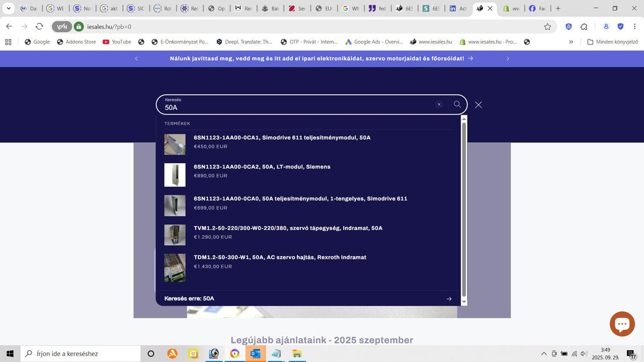
Task: Open the Shopify chat bubble
Action: click(x=622, y=323)
